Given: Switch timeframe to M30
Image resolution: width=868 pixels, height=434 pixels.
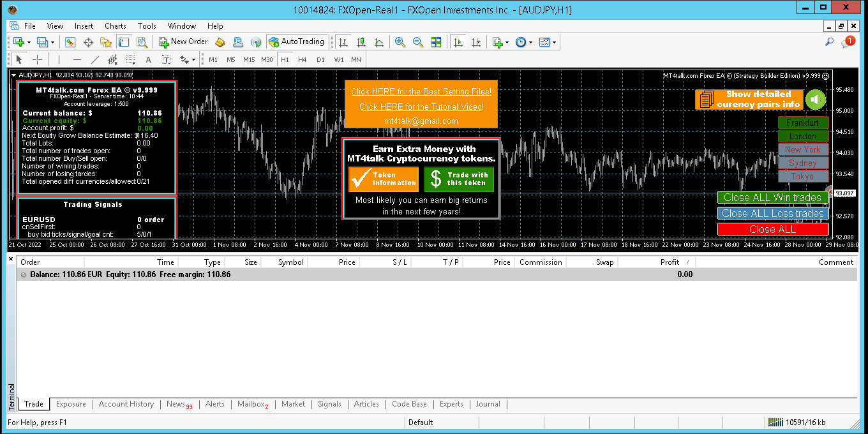Looking at the screenshot, I should click(x=267, y=59).
